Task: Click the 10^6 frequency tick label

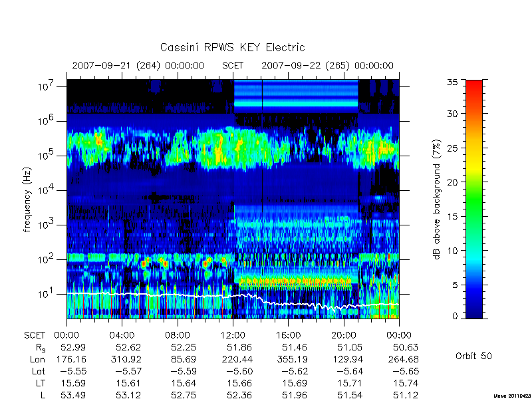Action: pyautogui.click(x=47, y=121)
